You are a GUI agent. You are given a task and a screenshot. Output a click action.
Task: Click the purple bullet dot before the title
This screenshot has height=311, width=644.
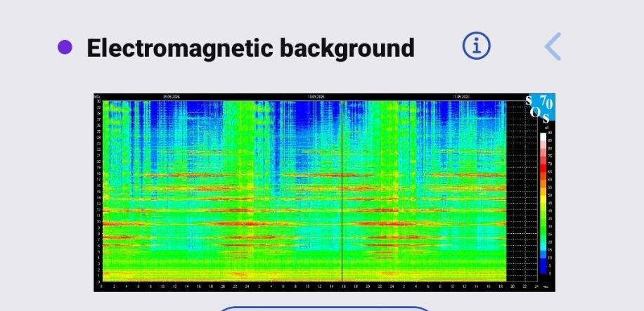coord(65,47)
